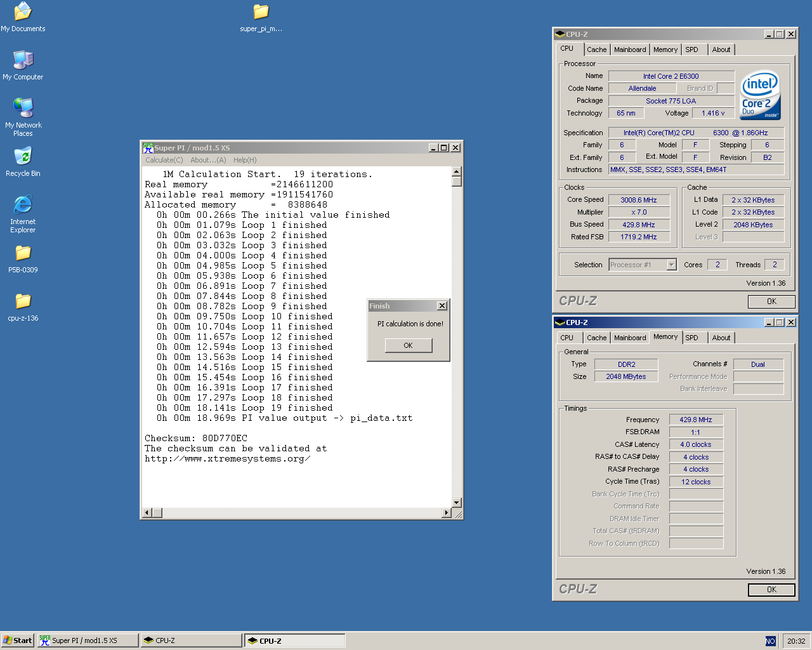Click the Core Speed 3008.6 MHz field

(639, 200)
